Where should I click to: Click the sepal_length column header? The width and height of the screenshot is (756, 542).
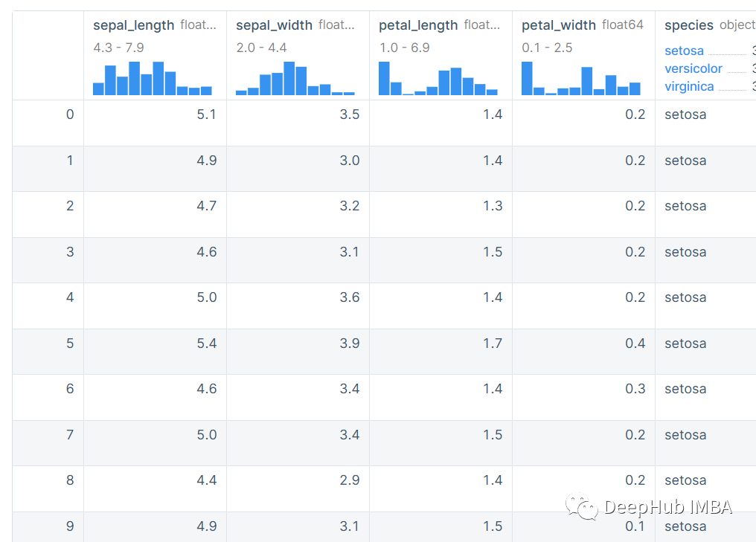click(x=133, y=25)
